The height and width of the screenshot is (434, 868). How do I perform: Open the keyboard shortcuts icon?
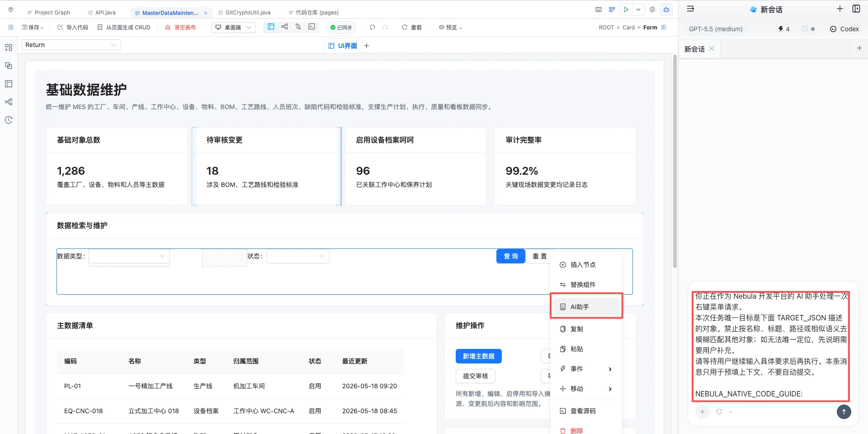click(599, 10)
